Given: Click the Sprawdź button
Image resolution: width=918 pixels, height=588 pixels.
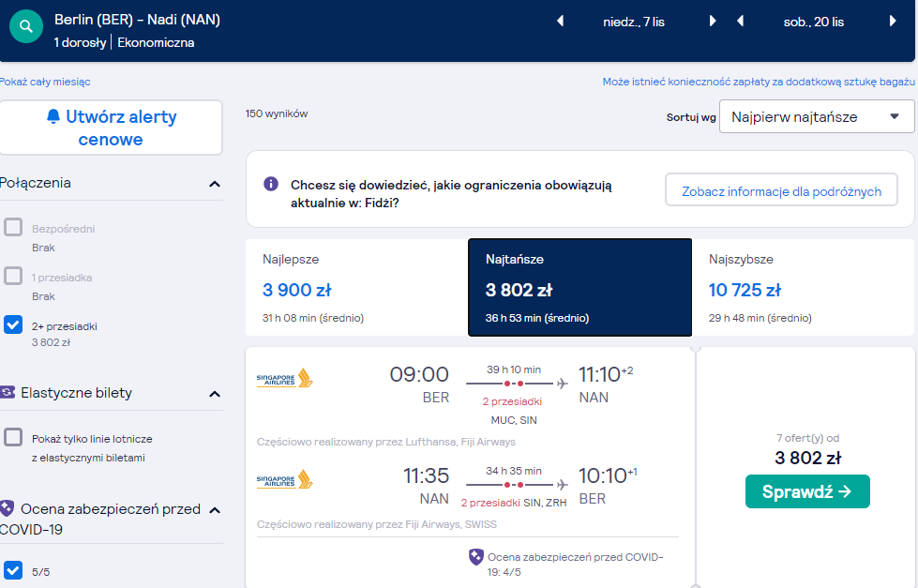Looking at the screenshot, I should 807,491.
